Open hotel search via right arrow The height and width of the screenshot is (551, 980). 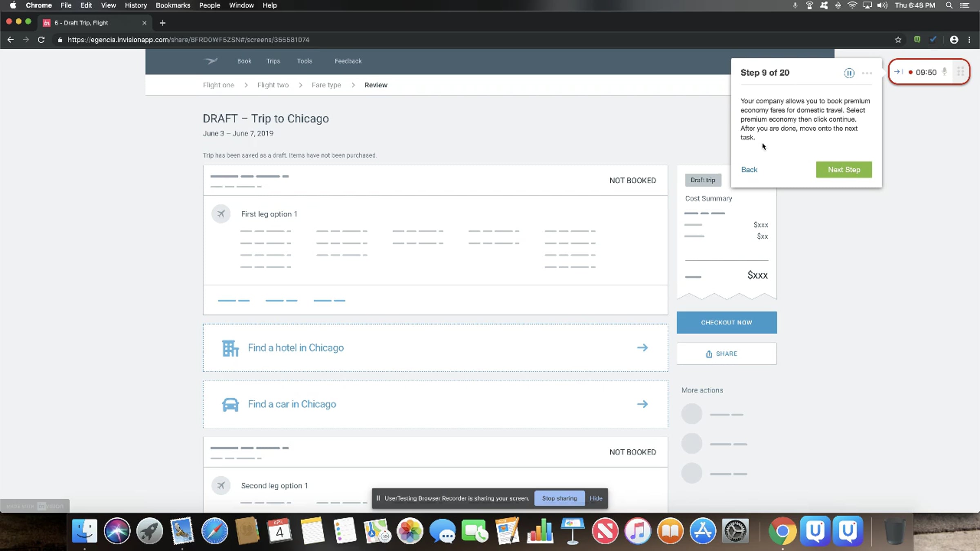[642, 348]
